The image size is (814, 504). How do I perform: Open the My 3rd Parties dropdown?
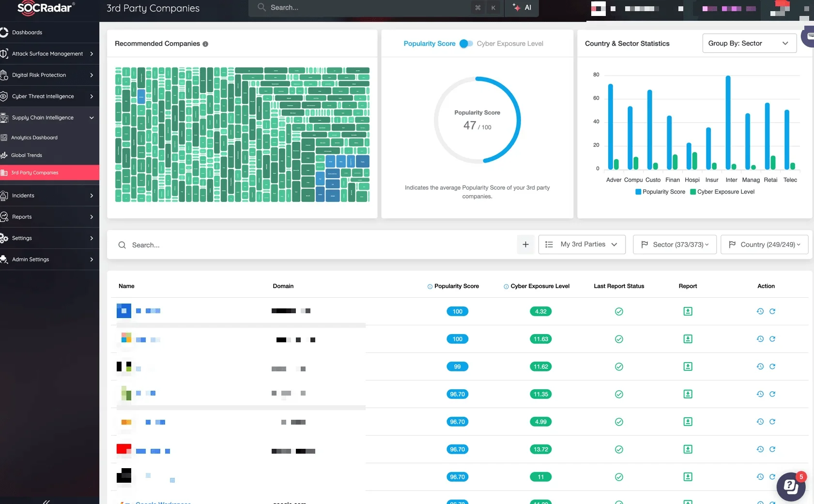582,244
